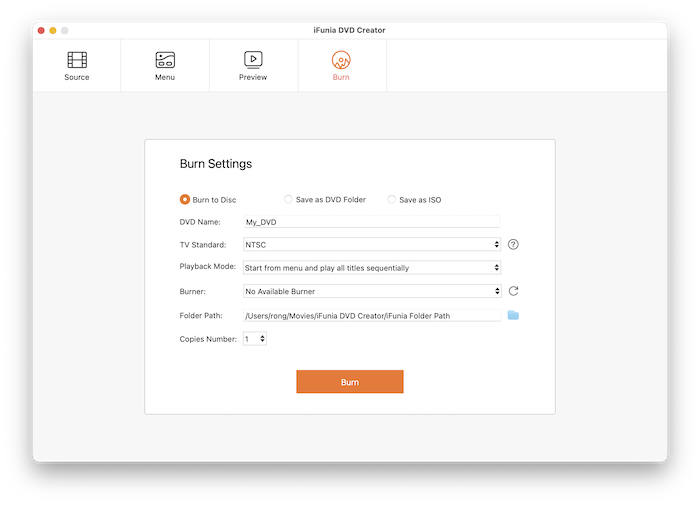700x505 pixels.
Task: Click the Burn disc icon
Action: (341, 60)
